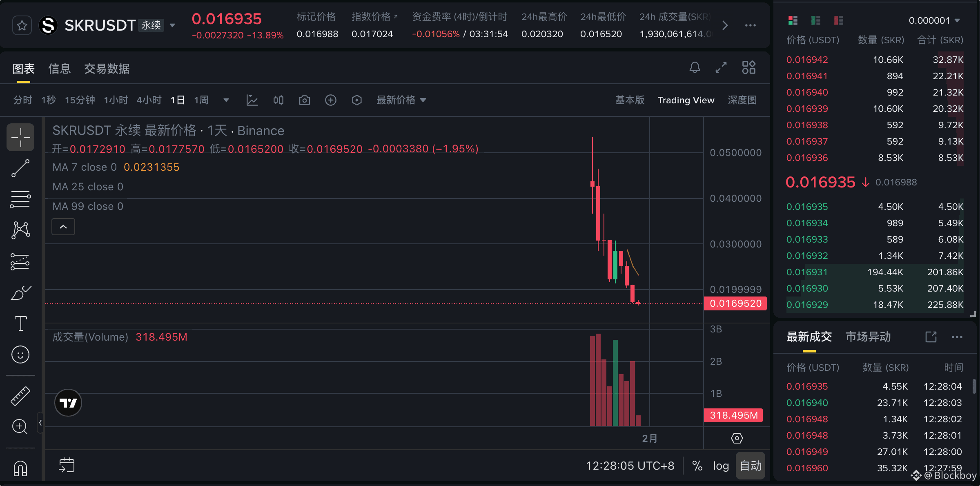Take a chart snapshot with camera icon

tap(304, 100)
